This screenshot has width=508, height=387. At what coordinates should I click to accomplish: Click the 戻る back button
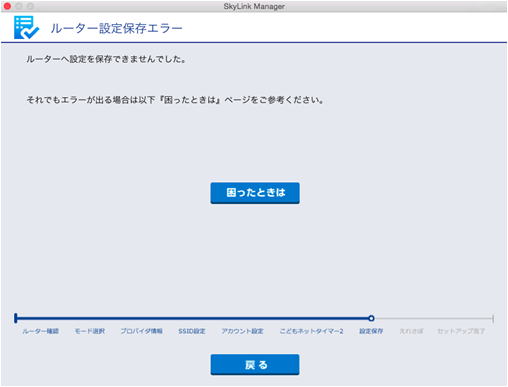[255, 364]
